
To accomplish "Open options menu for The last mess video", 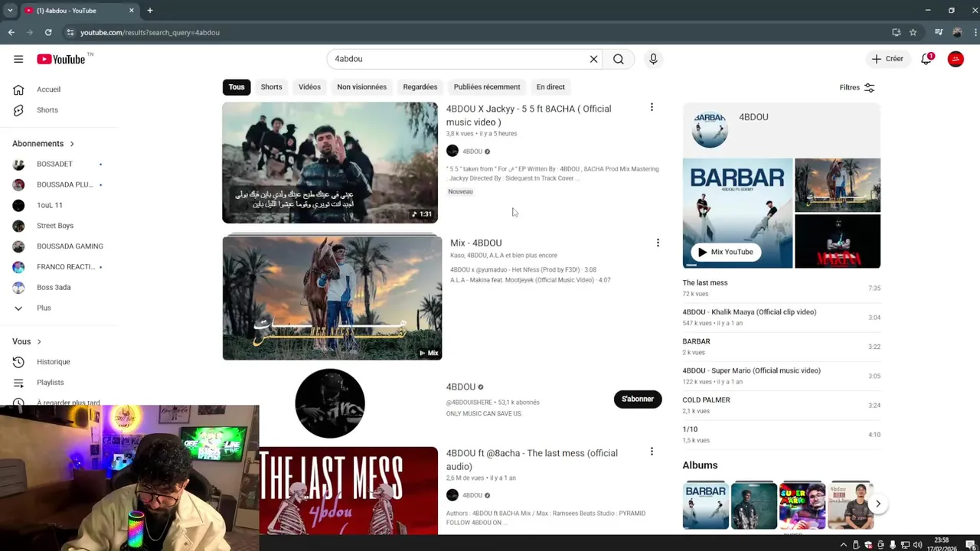I will click(x=652, y=452).
